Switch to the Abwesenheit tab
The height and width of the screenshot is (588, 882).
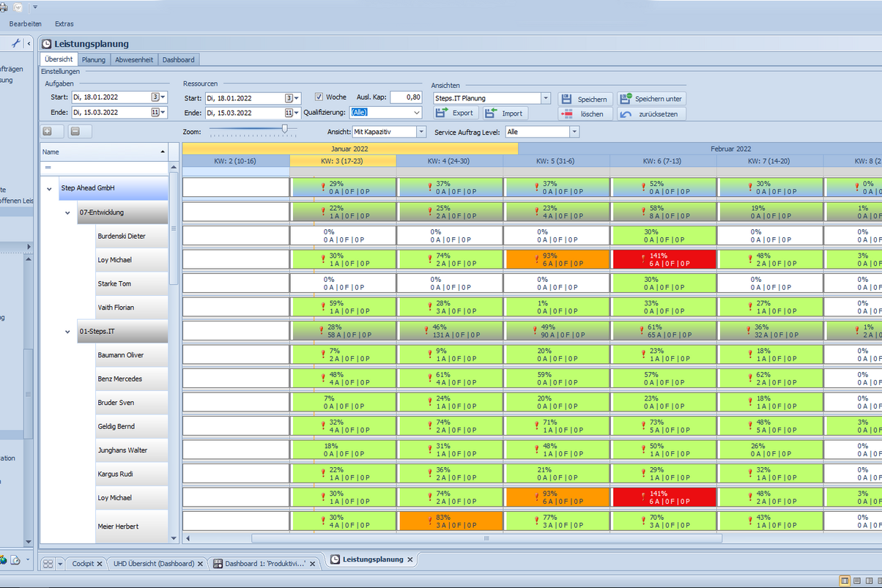click(x=136, y=59)
